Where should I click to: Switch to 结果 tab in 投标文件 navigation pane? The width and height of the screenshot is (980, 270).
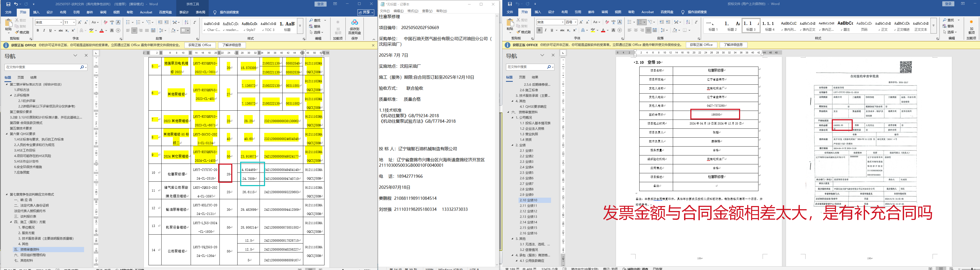535,77
